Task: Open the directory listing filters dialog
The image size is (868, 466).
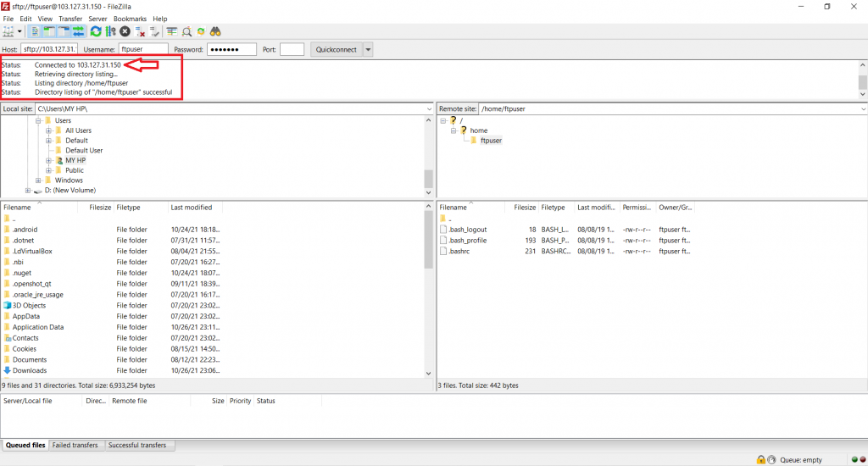Action: click(172, 31)
